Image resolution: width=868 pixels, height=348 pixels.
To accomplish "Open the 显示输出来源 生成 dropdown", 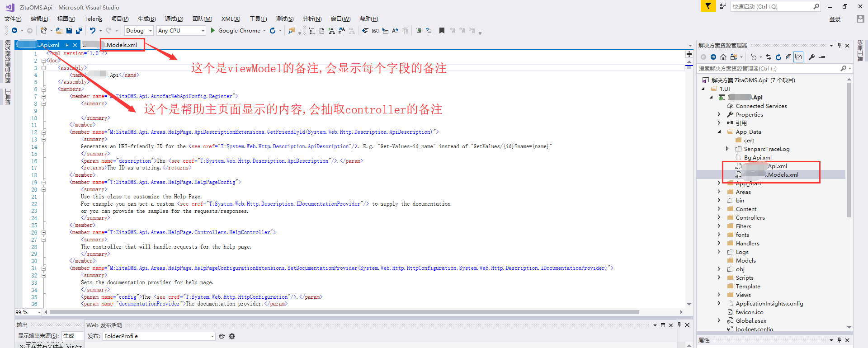I will (x=72, y=336).
